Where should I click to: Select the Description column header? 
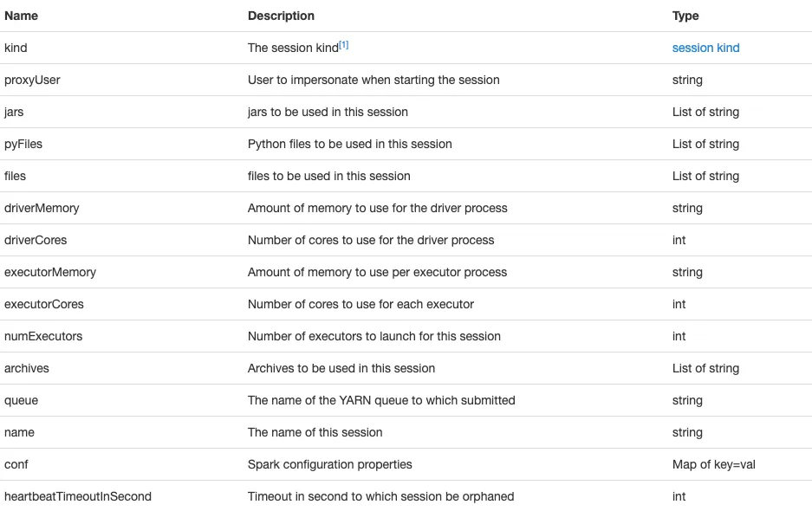(281, 16)
